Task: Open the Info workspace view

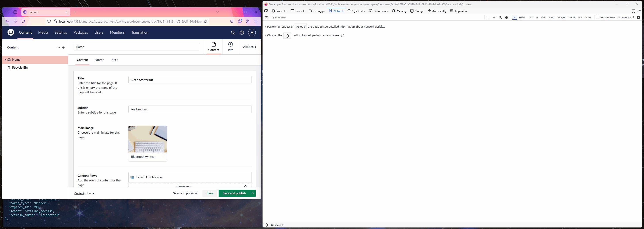Action: tap(231, 47)
